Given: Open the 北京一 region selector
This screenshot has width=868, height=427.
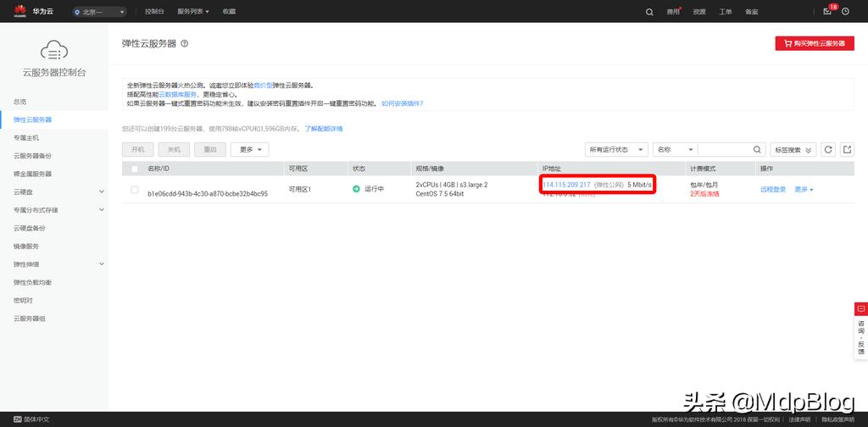Looking at the screenshot, I should coord(99,12).
